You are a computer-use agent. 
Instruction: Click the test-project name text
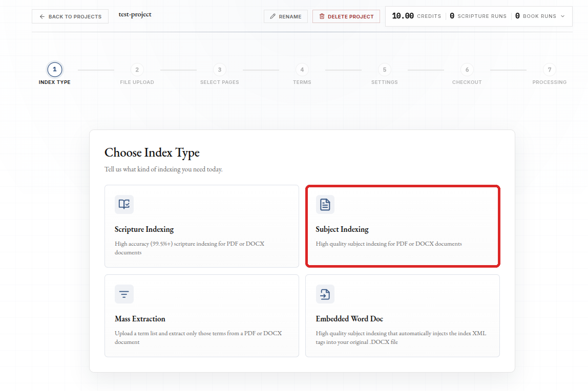click(x=135, y=15)
